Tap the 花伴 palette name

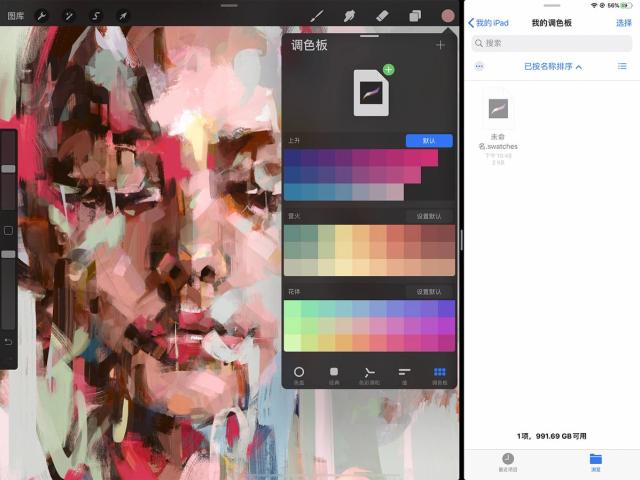coord(294,292)
